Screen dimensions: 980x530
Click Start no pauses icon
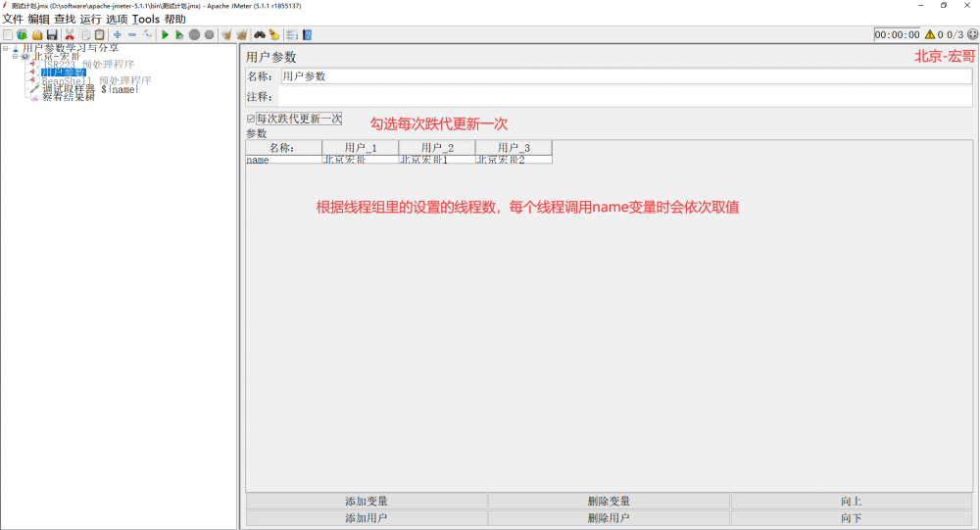click(179, 35)
